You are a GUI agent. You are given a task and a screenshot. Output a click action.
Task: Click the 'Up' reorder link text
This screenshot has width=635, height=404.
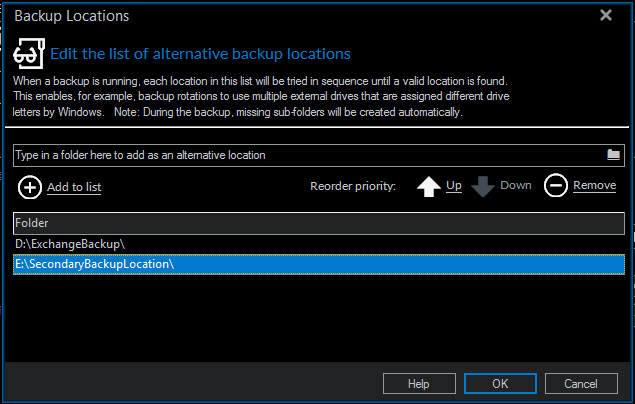[453, 186]
